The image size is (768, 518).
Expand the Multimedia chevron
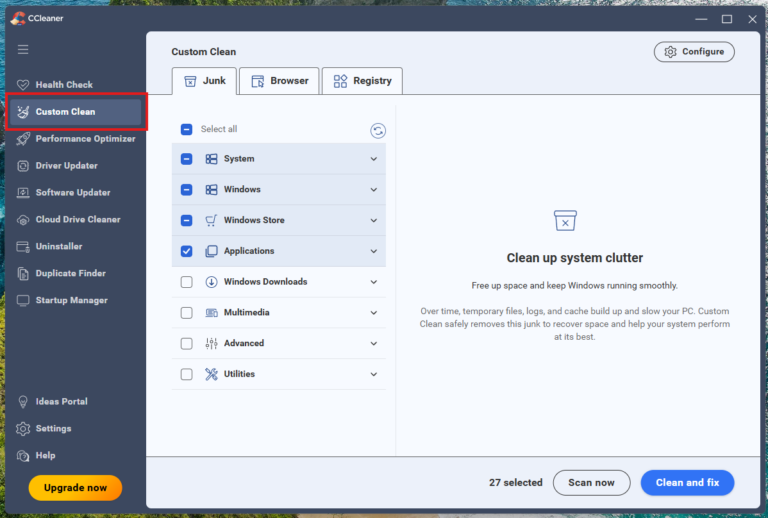click(374, 313)
